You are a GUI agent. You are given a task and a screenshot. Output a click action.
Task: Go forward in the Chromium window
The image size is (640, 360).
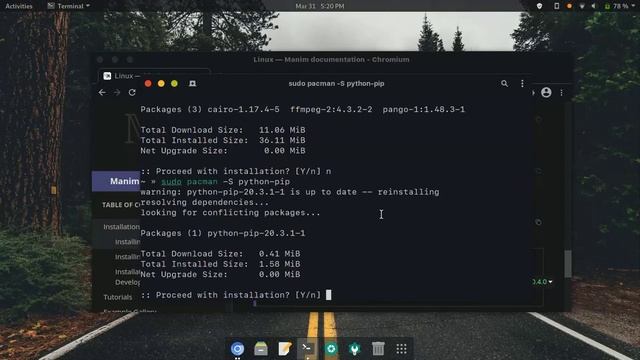point(117,93)
